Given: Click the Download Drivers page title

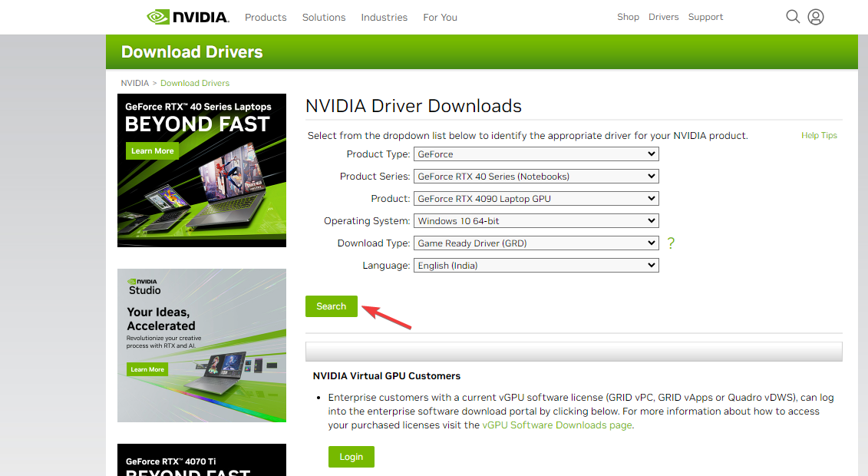Looking at the screenshot, I should click(x=192, y=51).
